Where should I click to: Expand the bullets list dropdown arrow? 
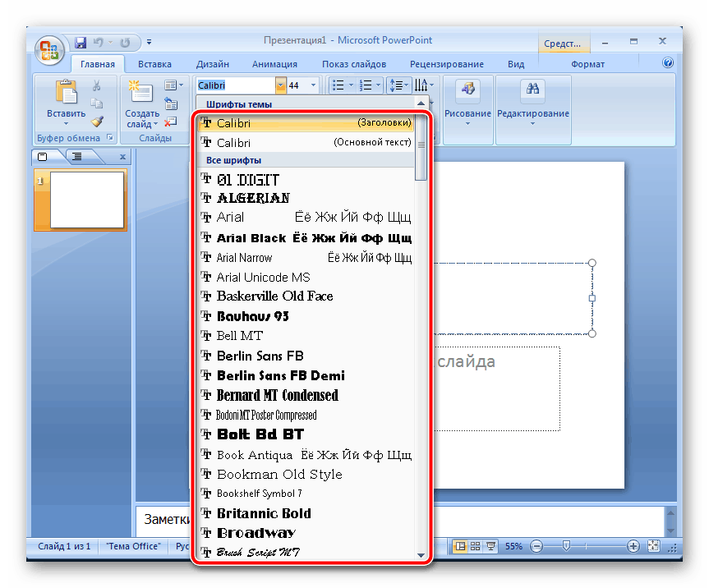coord(351,85)
